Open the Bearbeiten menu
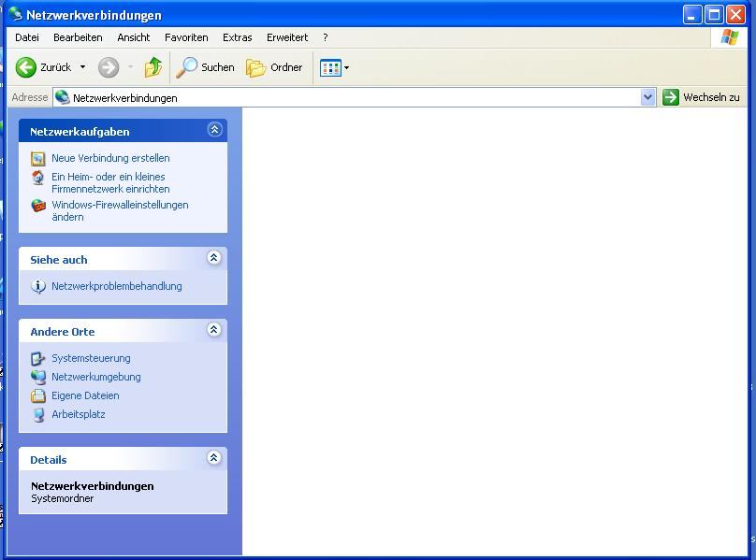This screenshot has width=756, height=560. pyautogui.click(x=78, y=37)
